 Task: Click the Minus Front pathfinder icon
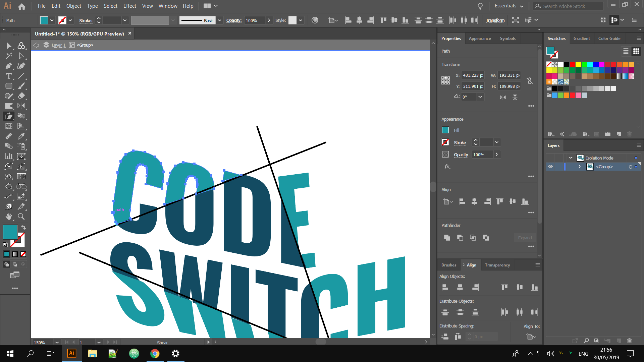point(460,238)
